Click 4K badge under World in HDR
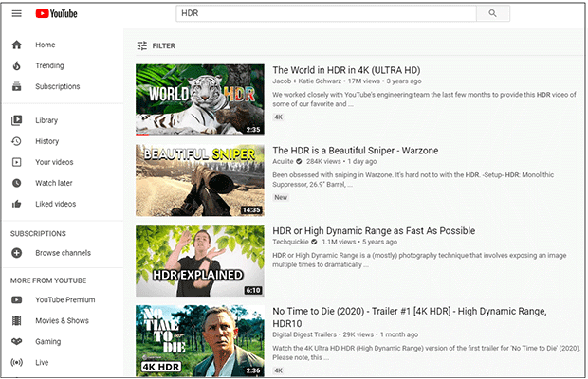 click(x=278, y=117)
